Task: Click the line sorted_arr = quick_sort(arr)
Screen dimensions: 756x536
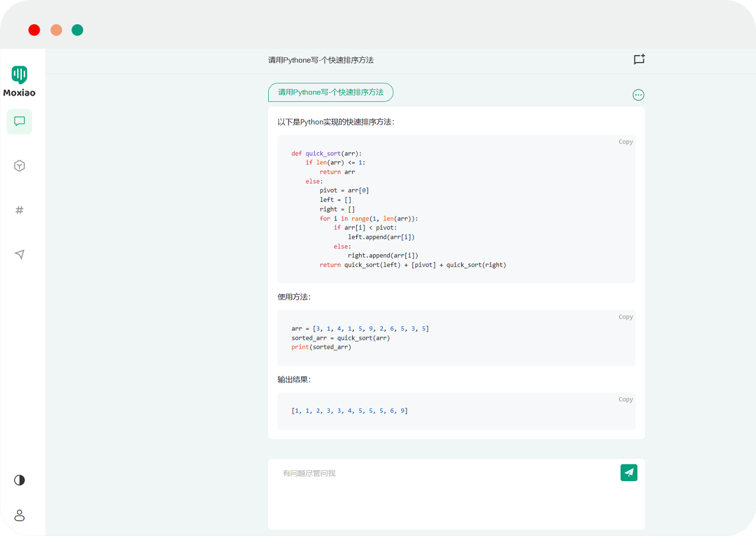Action: [x=341, y=338]
